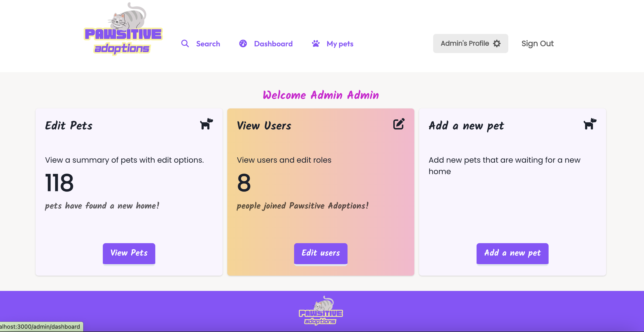Click the paw icon beside My pets

(x=316, y=43)
